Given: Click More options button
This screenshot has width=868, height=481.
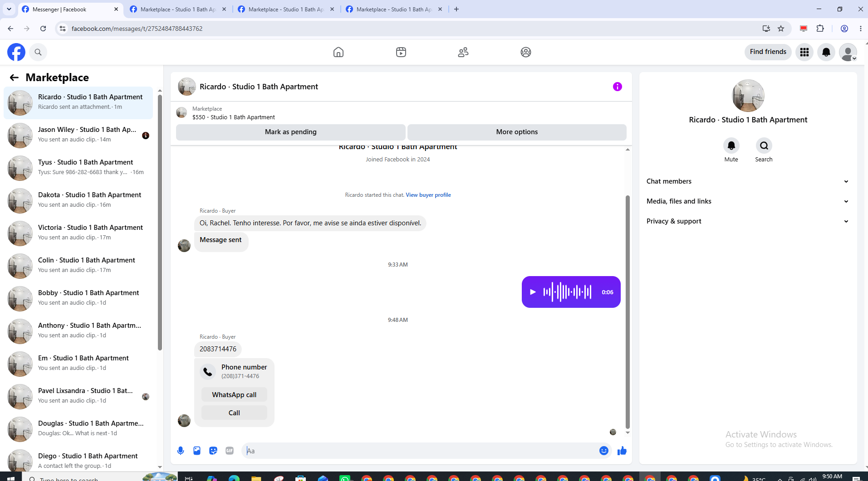Looking at the screenshot, I should [x=517, y=132].
